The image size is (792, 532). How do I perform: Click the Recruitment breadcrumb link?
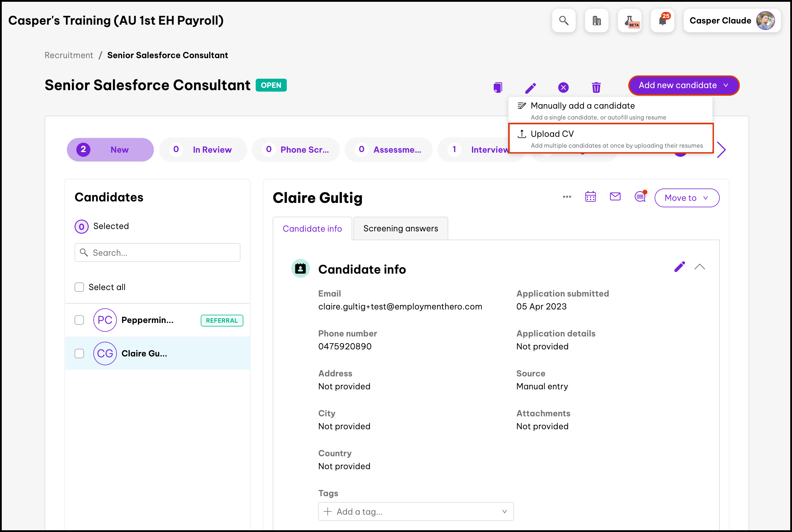point(69,55)
